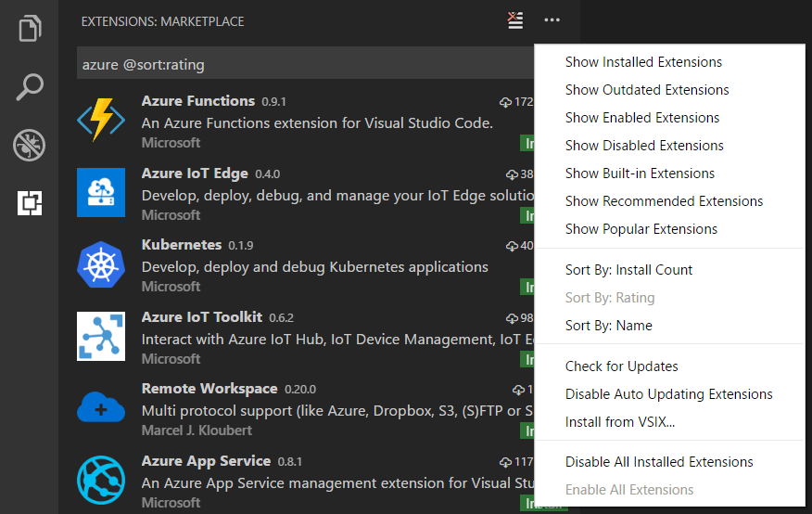Click the More actions ellipsis icon
This screenshot has width=812, height=514.
tap(552, 20)
